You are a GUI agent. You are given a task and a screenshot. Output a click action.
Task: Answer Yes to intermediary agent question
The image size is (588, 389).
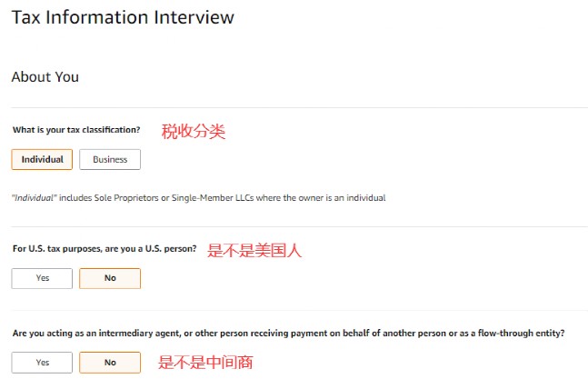pyautogui.click(x=42, y=362)
